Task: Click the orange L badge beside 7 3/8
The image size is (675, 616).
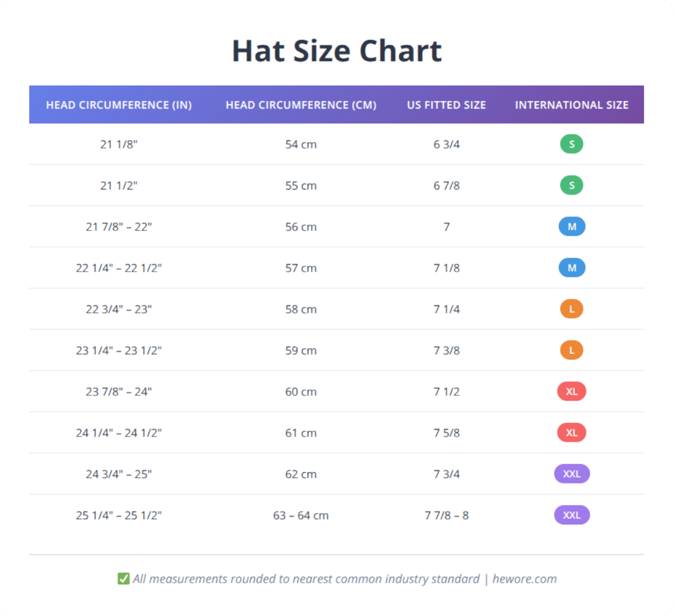Action: pos(571,350)
